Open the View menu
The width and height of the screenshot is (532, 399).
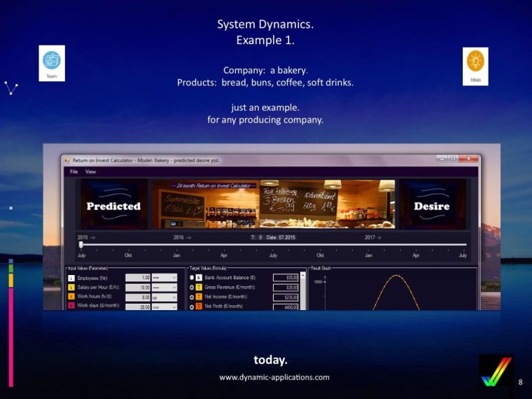91,171
